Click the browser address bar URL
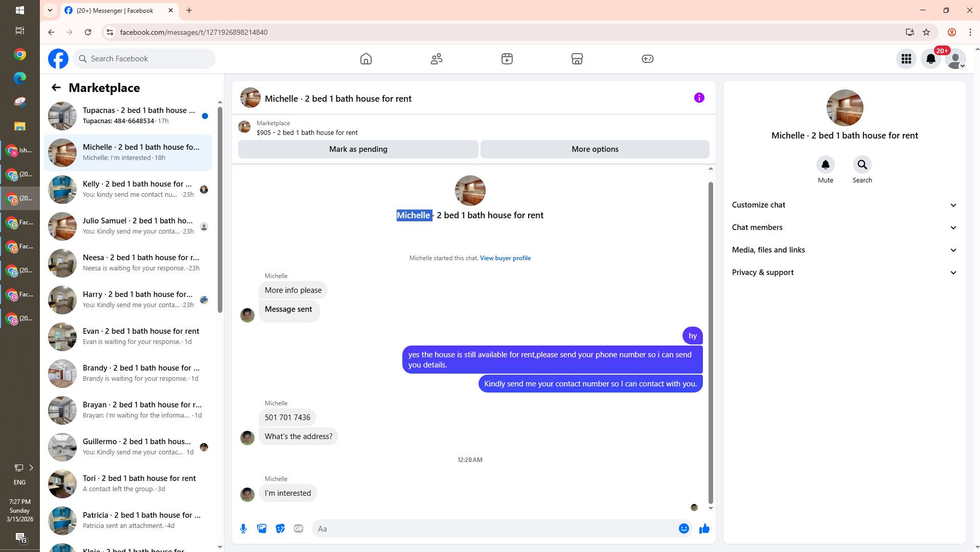980x552 pixels. click(194, 32)
